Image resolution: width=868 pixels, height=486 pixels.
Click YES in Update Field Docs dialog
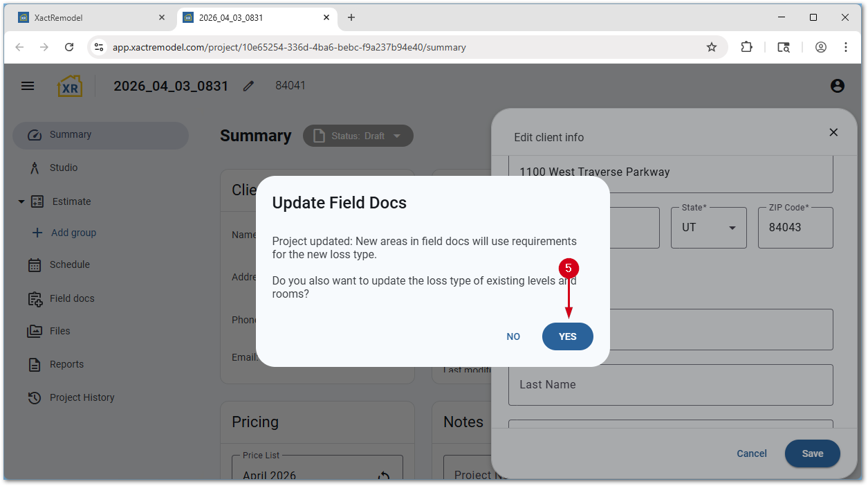567,336
